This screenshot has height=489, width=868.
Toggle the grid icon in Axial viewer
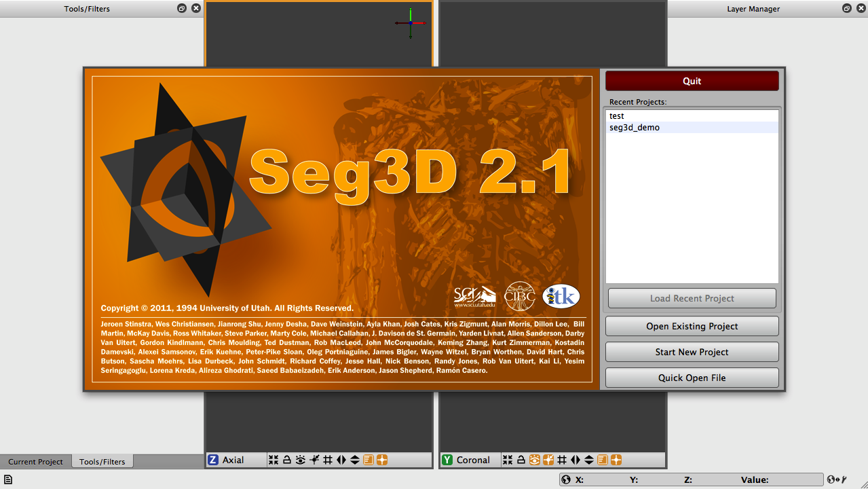click(328, 460)
